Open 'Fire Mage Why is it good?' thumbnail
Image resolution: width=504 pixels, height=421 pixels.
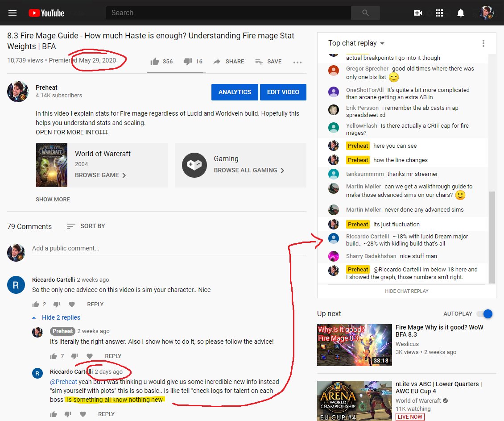tap(355, 345)
